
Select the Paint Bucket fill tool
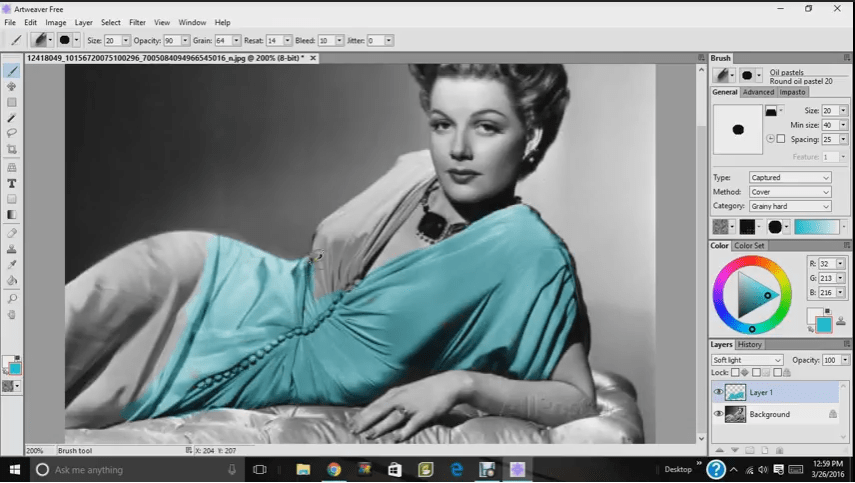click(12, 281)
